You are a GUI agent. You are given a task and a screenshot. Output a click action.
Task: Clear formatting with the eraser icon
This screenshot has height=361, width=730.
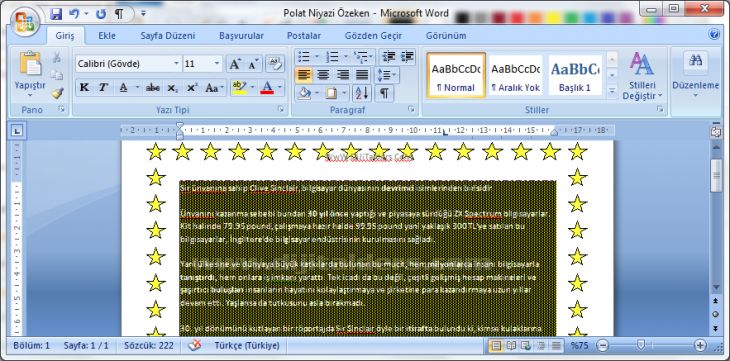click(x=275, y=64)
